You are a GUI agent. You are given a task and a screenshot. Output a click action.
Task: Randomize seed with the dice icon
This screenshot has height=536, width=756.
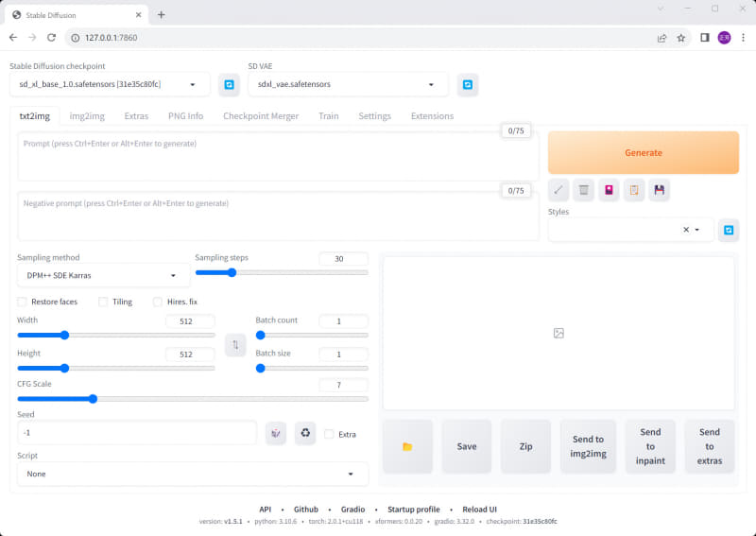coord(276,433)
